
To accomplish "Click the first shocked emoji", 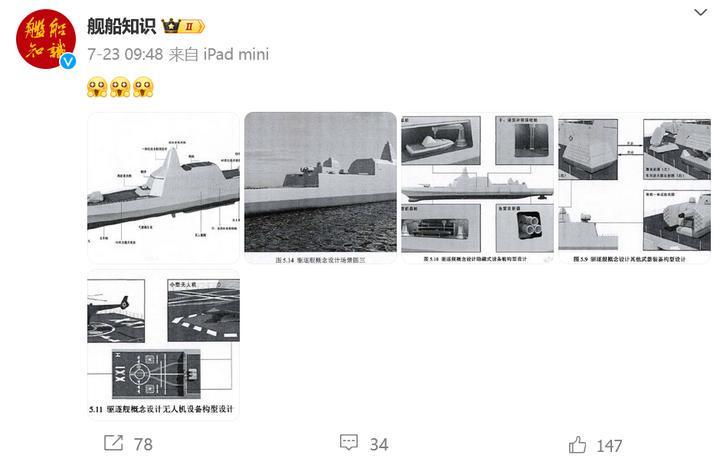I will pos(97,87).
